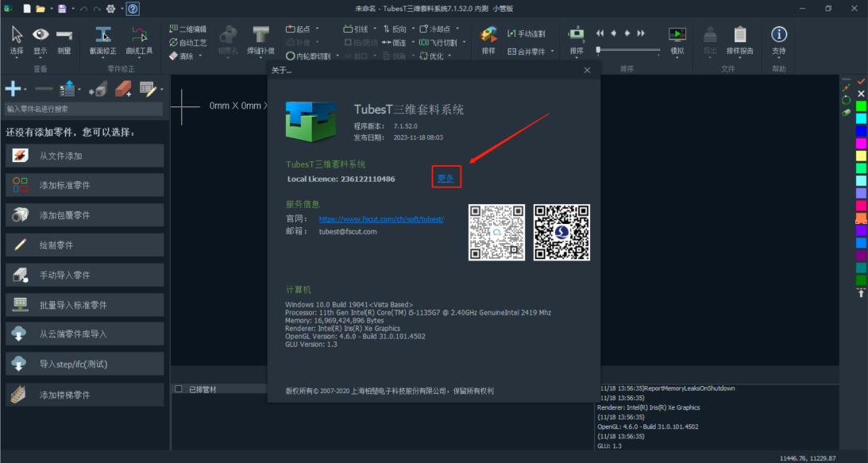Click the 添加楼梯零件 button
This screenshot has height=463, width=868.
[x=85, y=395]
